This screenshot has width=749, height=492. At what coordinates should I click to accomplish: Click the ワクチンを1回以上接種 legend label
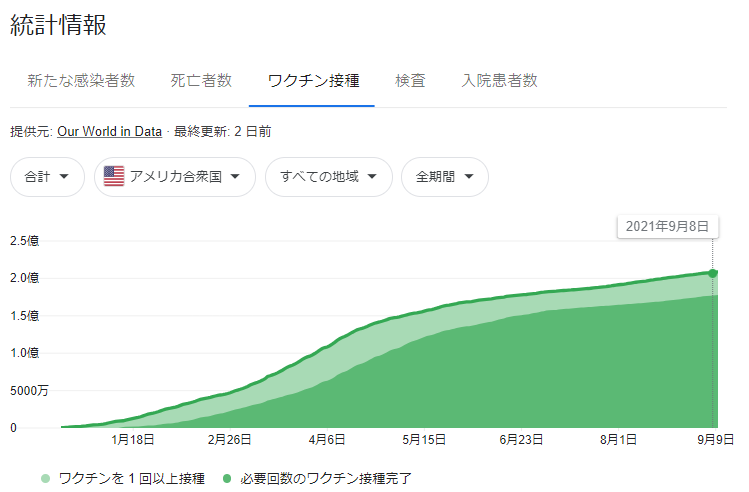(x=132, y=478)
